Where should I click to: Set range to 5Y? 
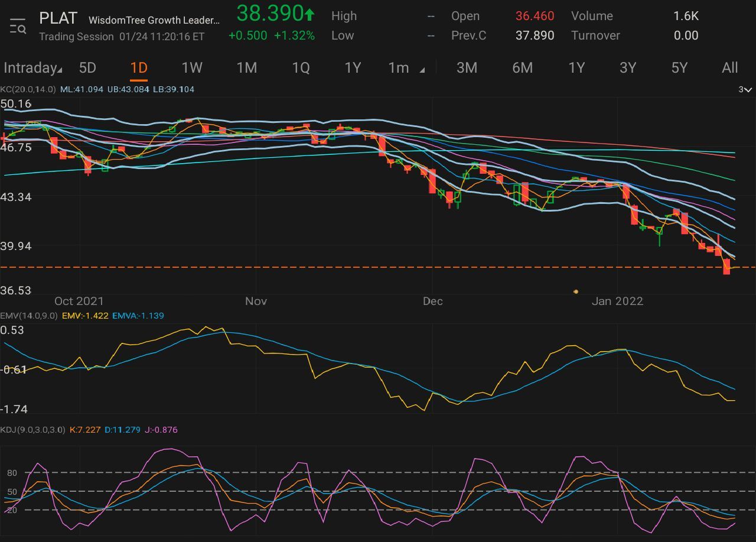680,68
